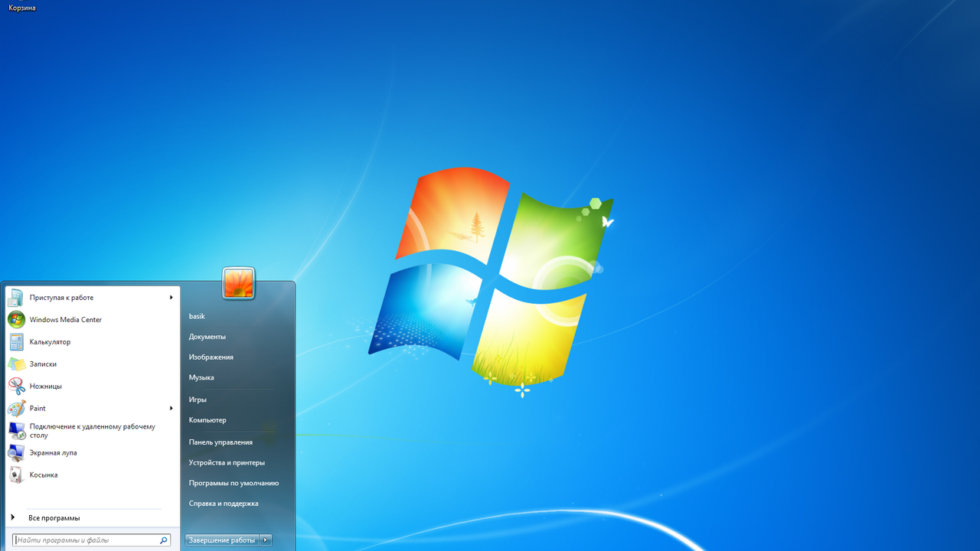Expand the Paint recent files arrow
980x551 pixels.
coord(171,409)
